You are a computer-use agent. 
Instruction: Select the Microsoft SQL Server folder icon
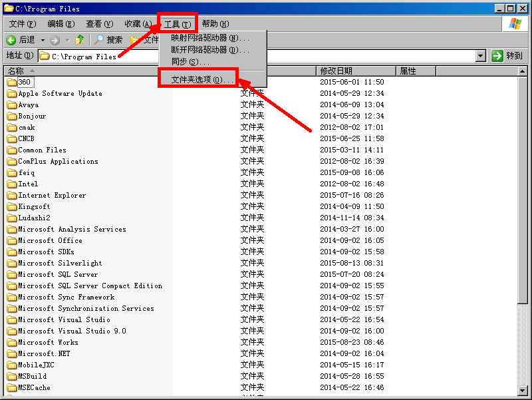(12, 275)
